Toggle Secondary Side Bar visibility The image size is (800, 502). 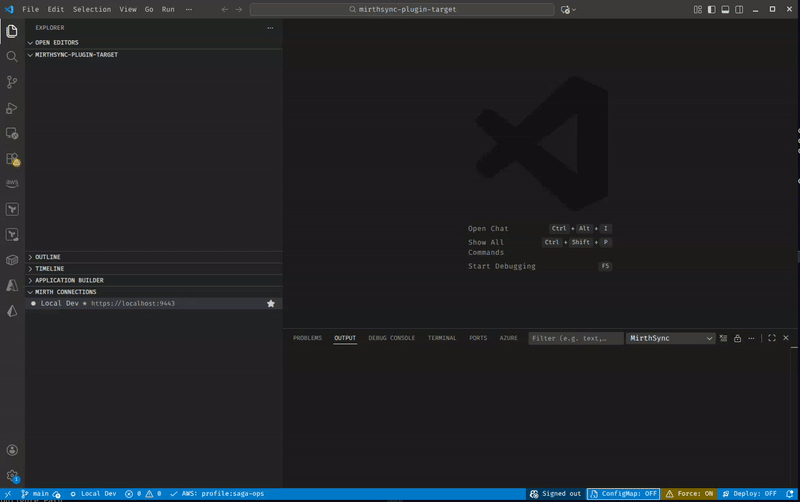(739, 9)
